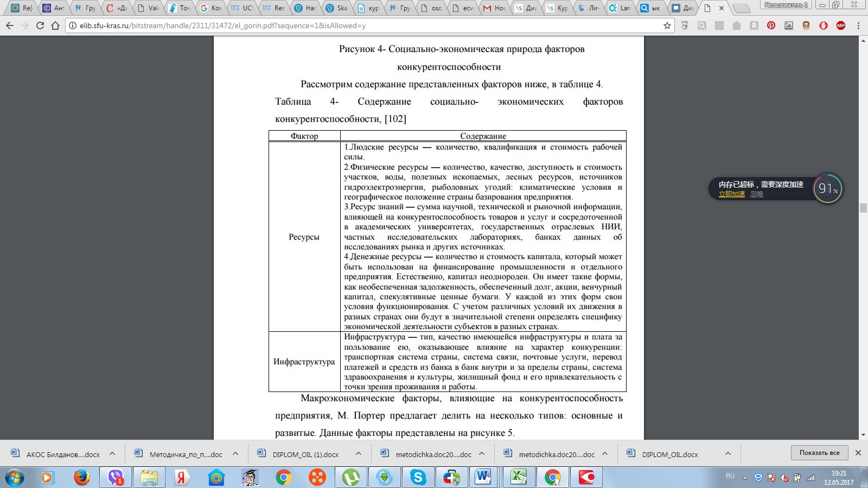Click the image picture extension icon

789,25
